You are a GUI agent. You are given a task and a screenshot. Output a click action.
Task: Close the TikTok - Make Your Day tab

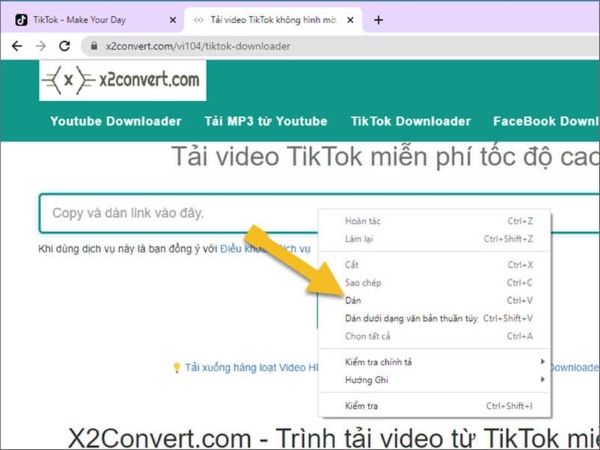pyautogui.click(x=172, y=19)
